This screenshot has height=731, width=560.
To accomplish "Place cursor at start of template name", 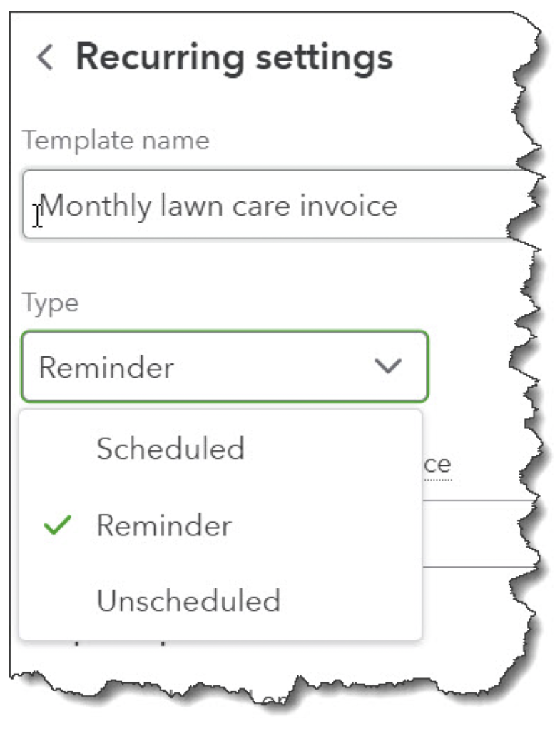I will [42, 206].
